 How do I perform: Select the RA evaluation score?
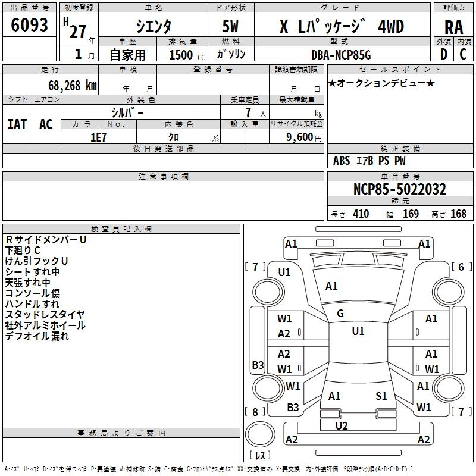[453, 27]
